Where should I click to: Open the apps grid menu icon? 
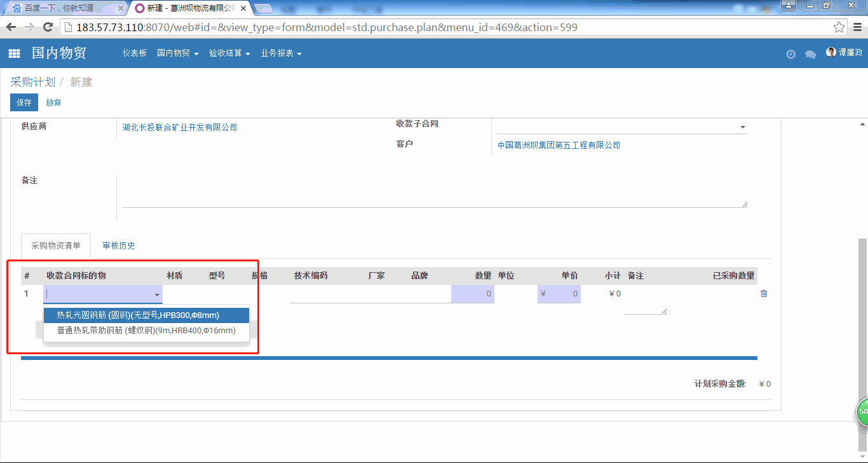click(x=14, y=54)
